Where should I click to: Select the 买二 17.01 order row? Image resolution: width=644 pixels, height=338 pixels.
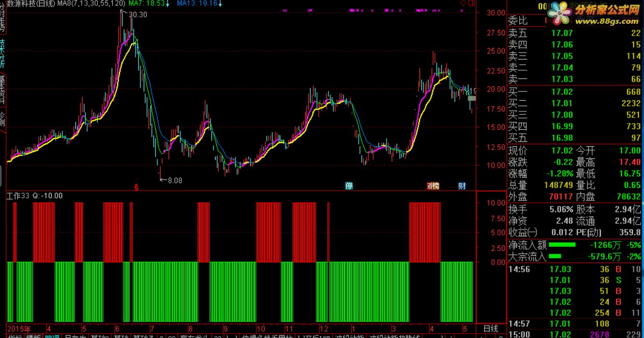point(575,103)
